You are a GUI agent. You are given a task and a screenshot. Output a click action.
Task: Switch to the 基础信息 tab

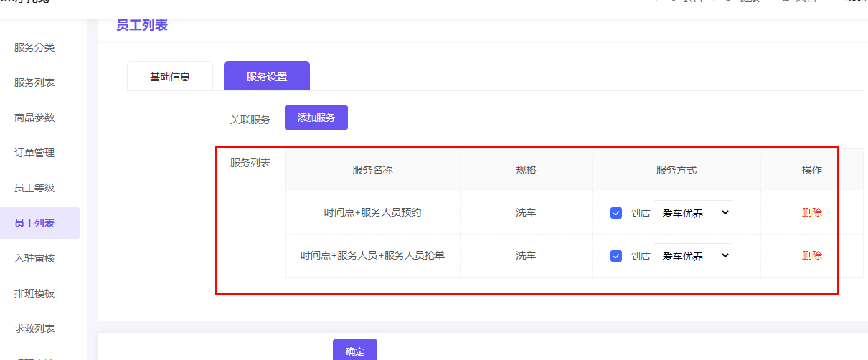point(170,76)
